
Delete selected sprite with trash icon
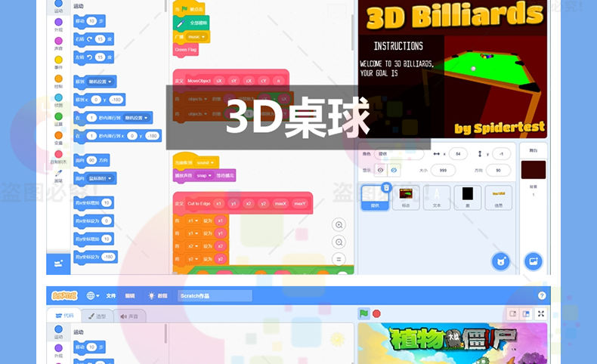386,187
